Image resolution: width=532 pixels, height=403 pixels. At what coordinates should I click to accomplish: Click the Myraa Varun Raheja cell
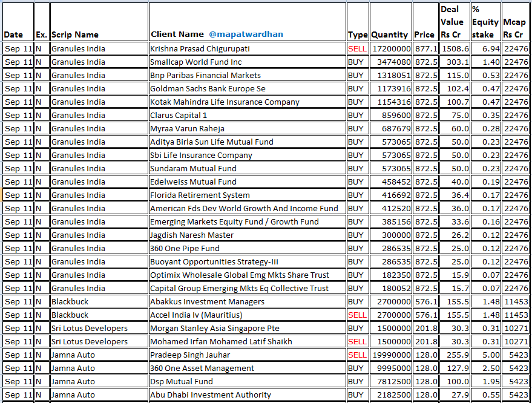point(248,128)
